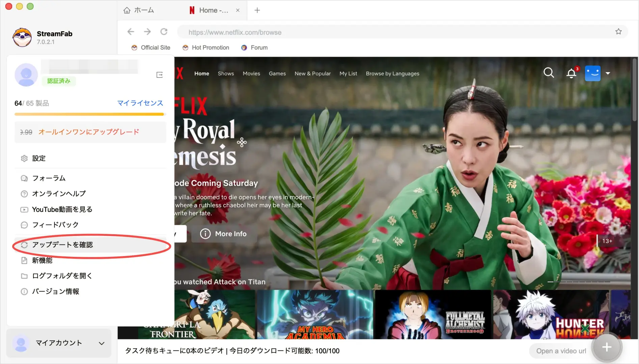Viewport: 639px width, 364px height.
Task: Open Netflix search magnifier
Action: pos(549,73)
